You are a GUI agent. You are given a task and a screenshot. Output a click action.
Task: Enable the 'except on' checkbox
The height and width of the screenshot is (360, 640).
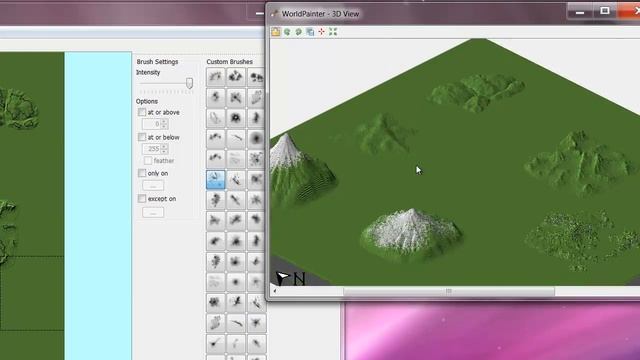click(142, 198)
